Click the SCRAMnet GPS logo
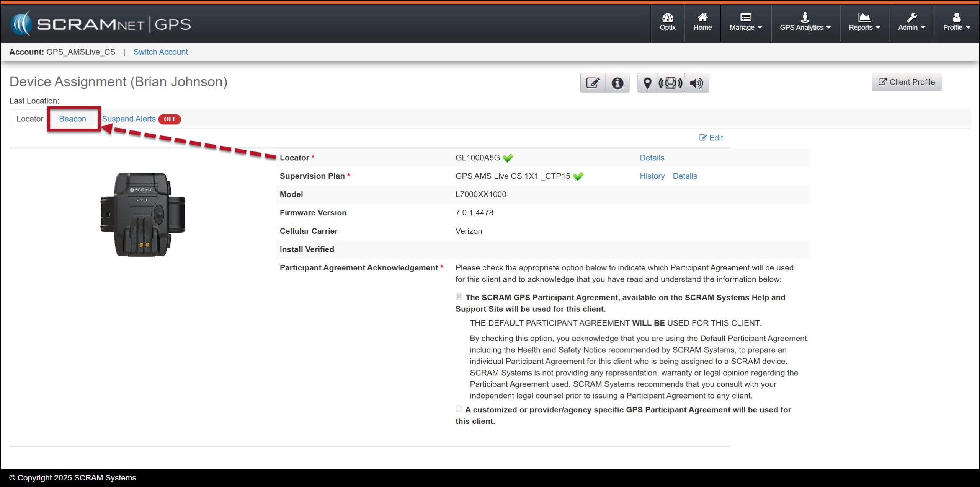 click(x=100, y=24)
